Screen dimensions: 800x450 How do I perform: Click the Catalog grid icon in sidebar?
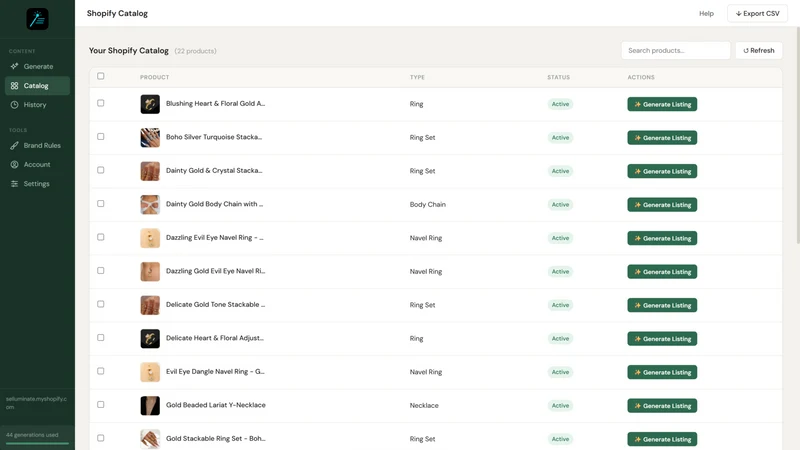tap(14, 86)
